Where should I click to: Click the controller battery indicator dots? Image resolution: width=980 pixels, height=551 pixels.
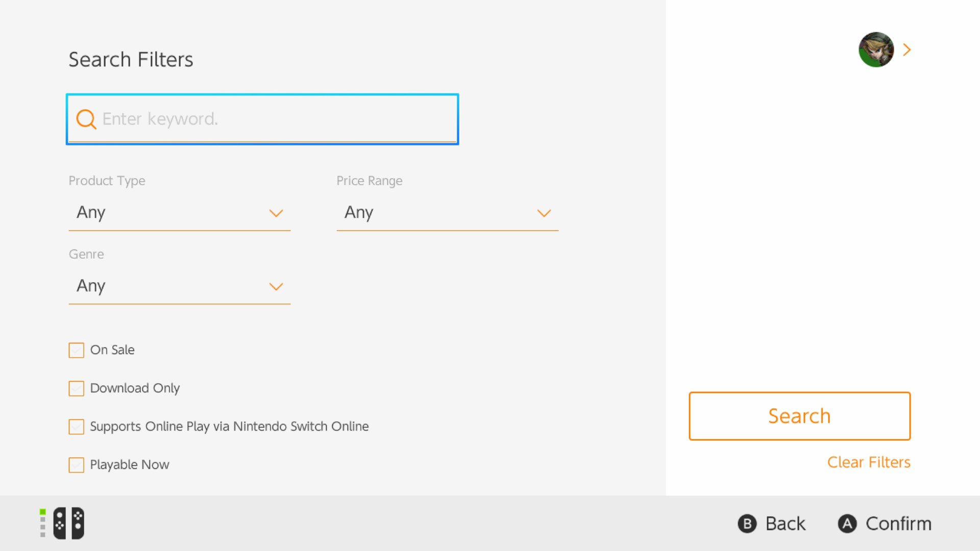(43, 523)
